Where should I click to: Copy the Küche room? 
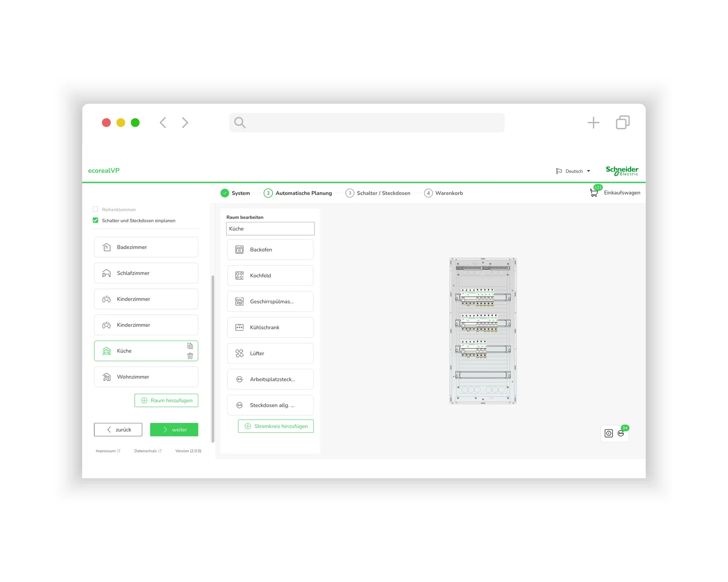[x=190, y=346]
